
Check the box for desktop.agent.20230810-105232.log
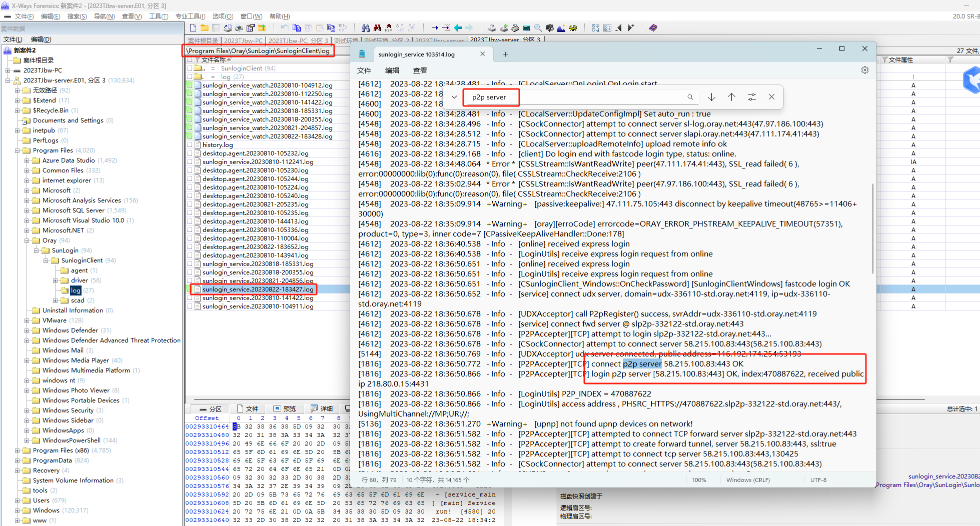coord(190,153)
